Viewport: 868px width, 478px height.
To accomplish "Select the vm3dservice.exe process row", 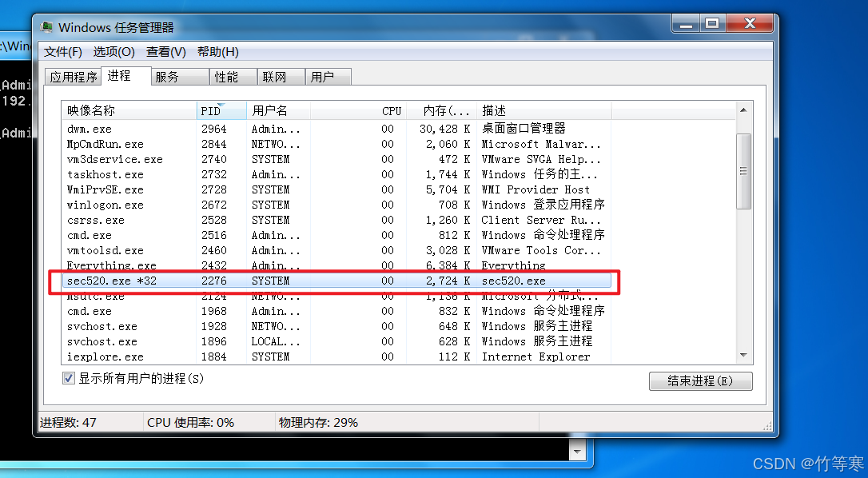I will point(336,160).
